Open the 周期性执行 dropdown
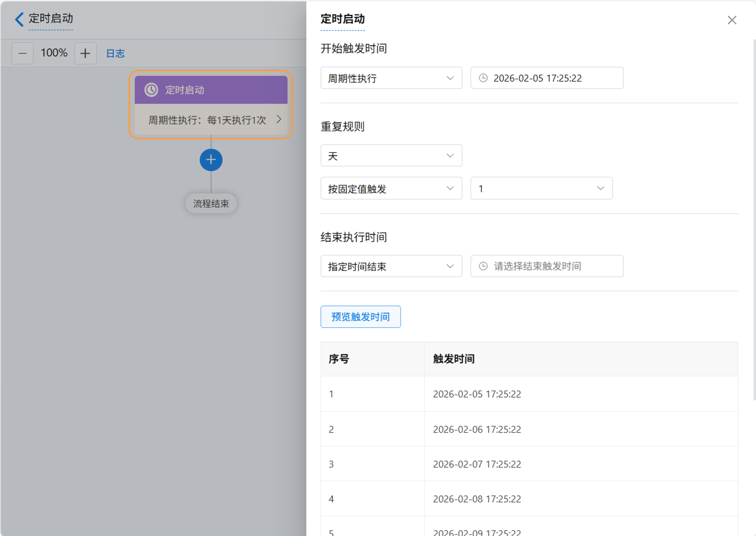The image size is (756, 536). 391,78
